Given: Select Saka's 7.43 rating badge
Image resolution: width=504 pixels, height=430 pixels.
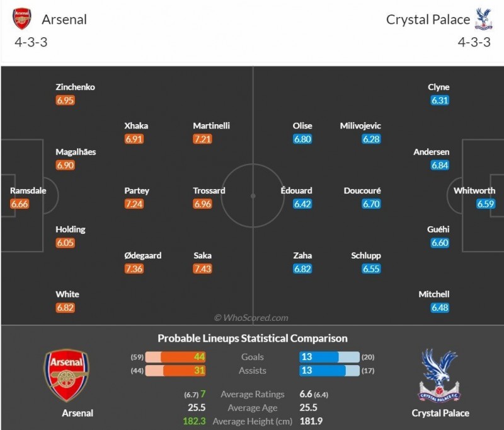Looking at the screenshot, I should pyautogui.click(x=202, y=269).
